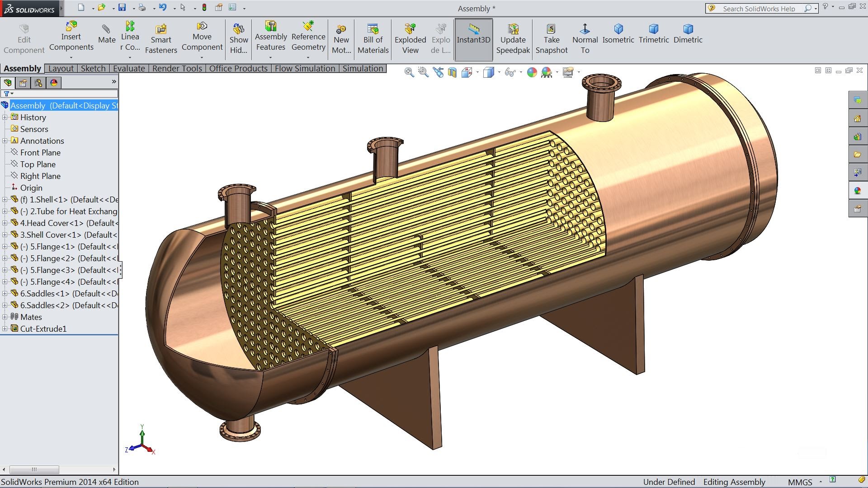The width and height of the screenshot is (868, 488).
Task: Expand the 1.Shell<1> component node
Action: point(5,199)
